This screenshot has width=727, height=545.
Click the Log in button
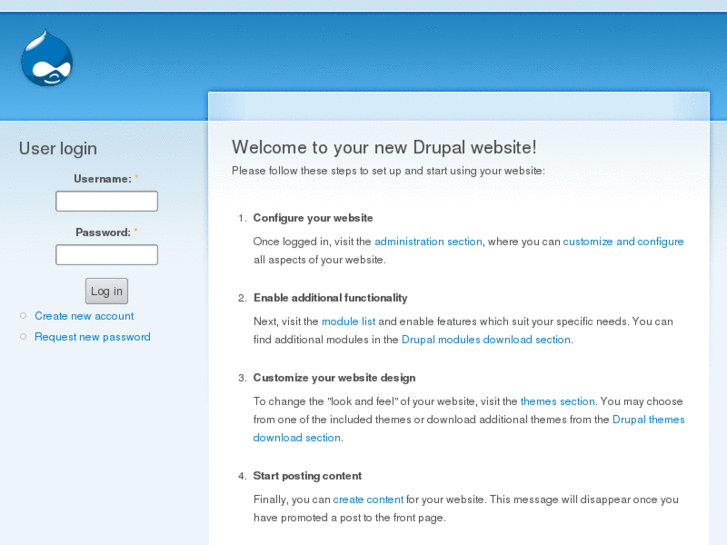coord(107,291)
